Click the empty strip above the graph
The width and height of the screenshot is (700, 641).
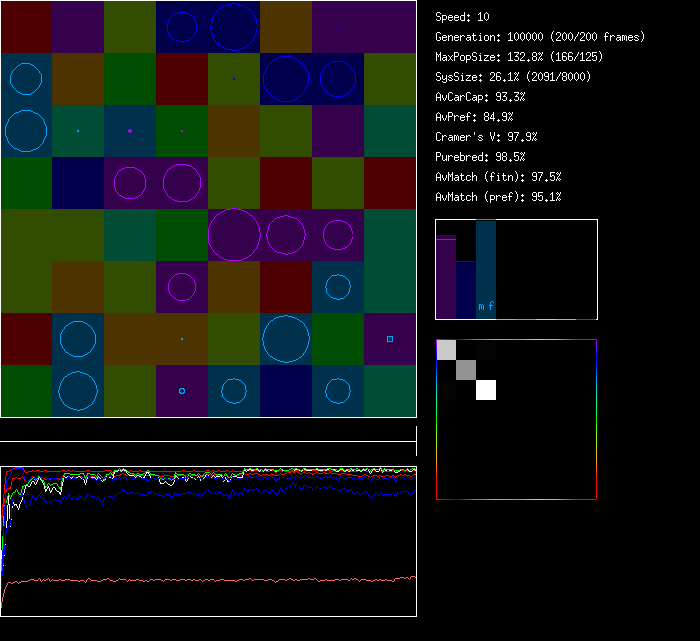point(208,431)
